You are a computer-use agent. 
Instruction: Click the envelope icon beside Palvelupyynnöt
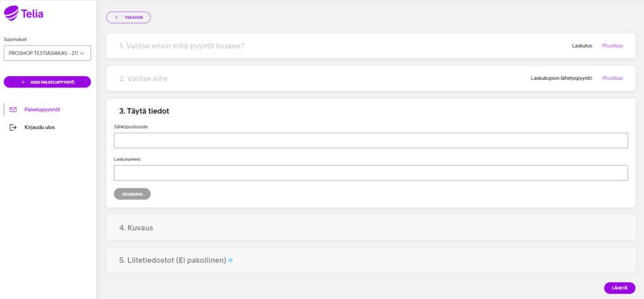pos(13,110)
